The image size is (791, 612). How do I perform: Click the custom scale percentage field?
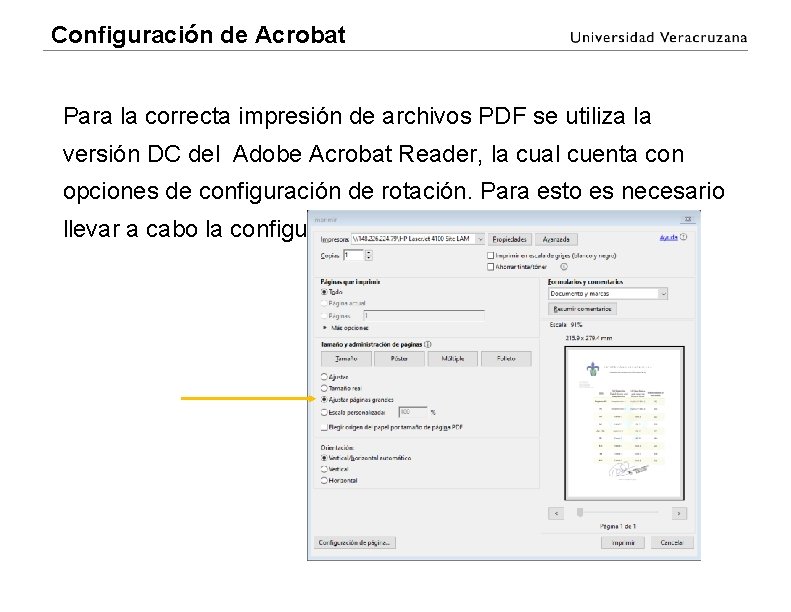pyautogui.click(x=413, y=413)
